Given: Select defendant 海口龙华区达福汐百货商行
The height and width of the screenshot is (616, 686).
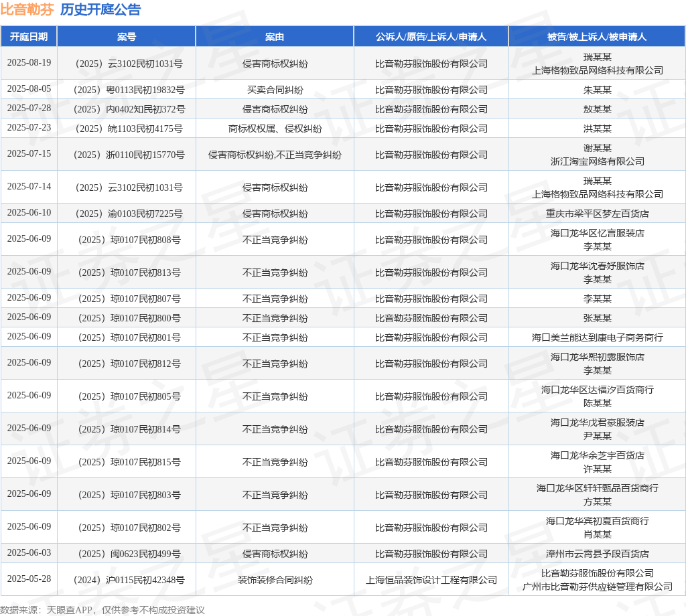Looking at the screenshot, I should (597, 390).
